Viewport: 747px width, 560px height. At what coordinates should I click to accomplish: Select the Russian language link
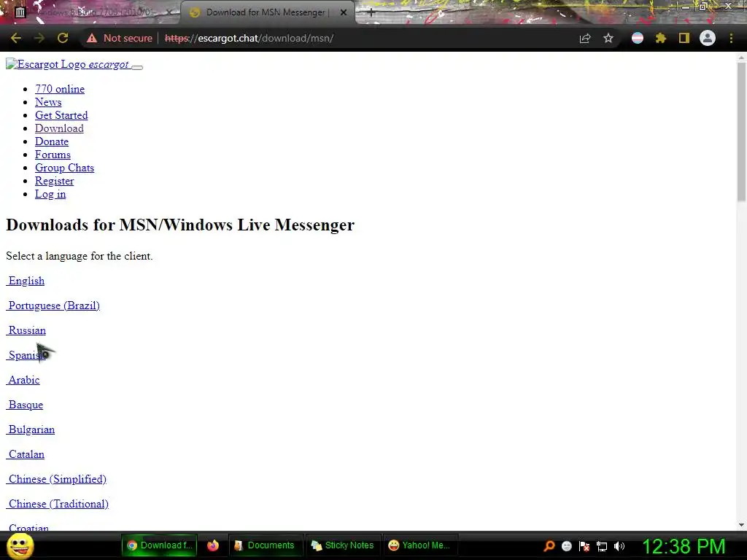point(26,330)
